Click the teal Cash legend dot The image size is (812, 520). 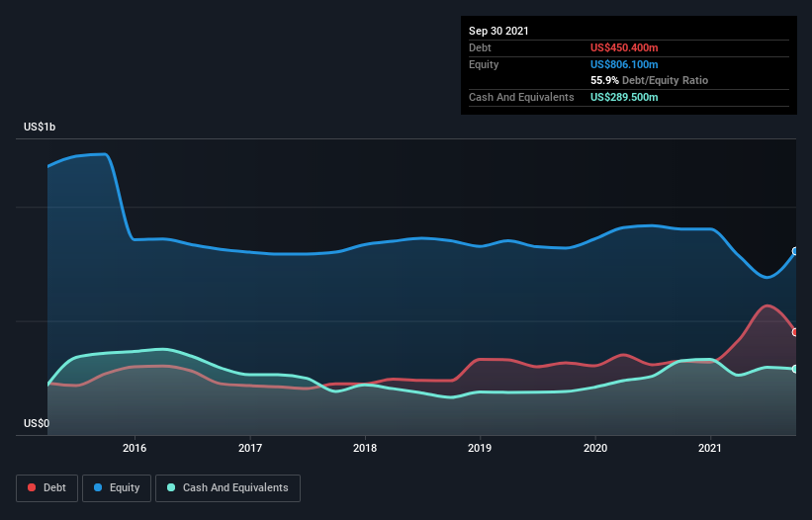point(171,487)
